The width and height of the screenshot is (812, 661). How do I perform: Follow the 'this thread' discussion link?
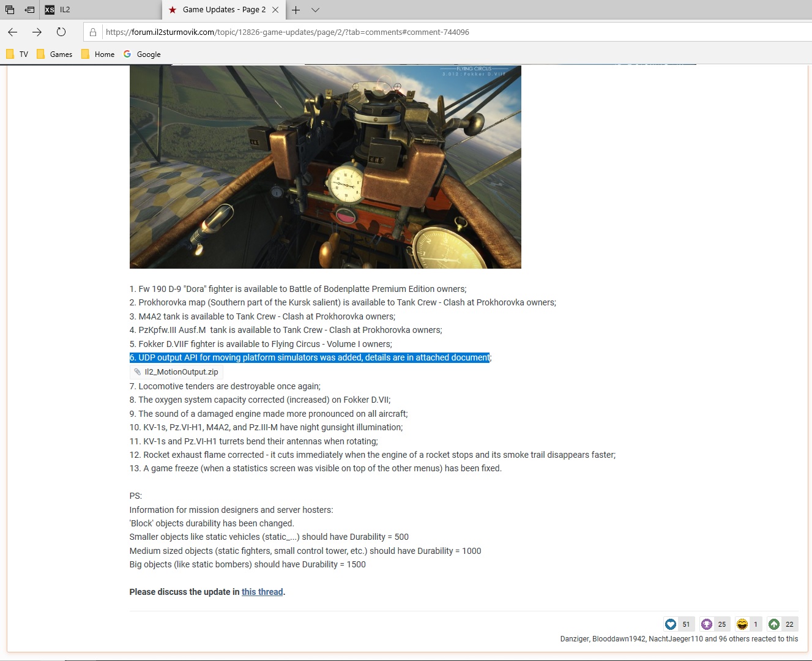point(263,592)
